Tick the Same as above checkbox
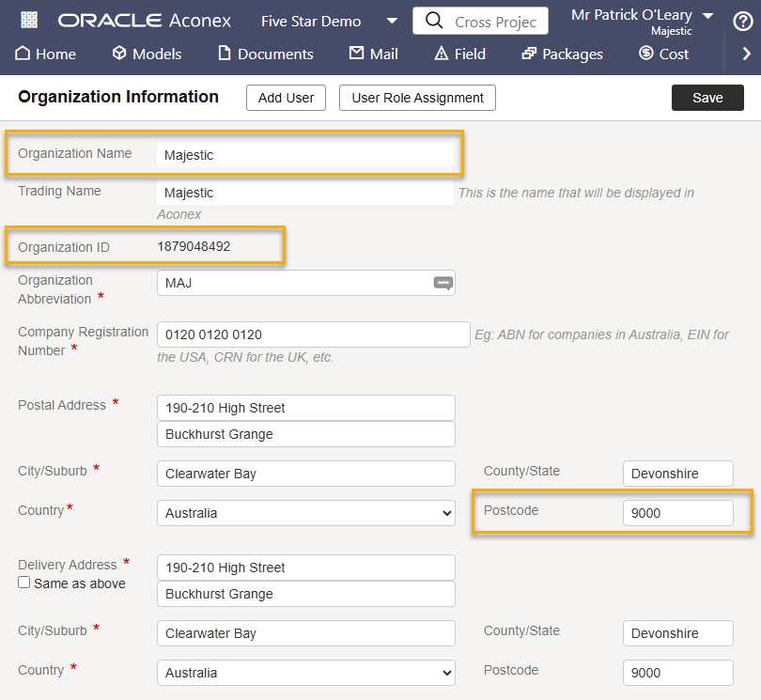Viewport: 761px width, 700px height. click(24, 583)
